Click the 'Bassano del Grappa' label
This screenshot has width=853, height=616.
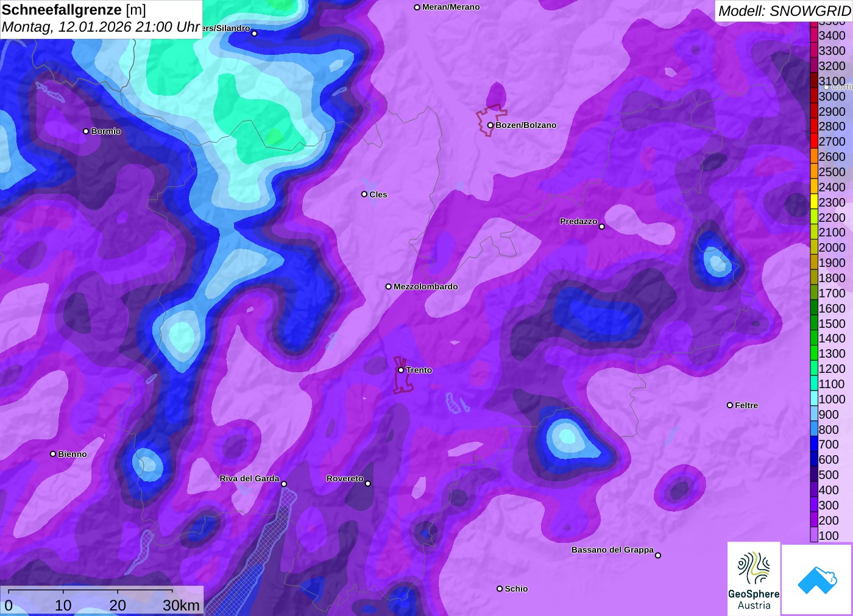[612, 550]
